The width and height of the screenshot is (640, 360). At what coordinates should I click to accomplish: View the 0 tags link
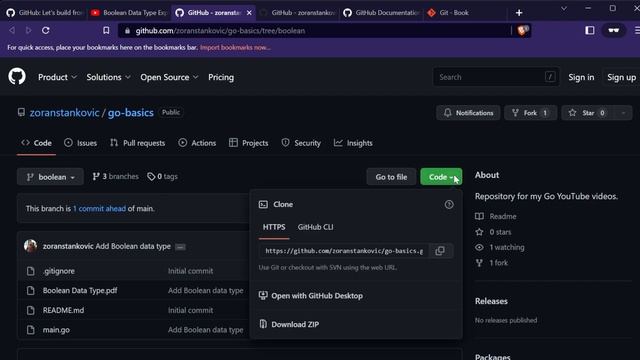[x=162, y=176]
